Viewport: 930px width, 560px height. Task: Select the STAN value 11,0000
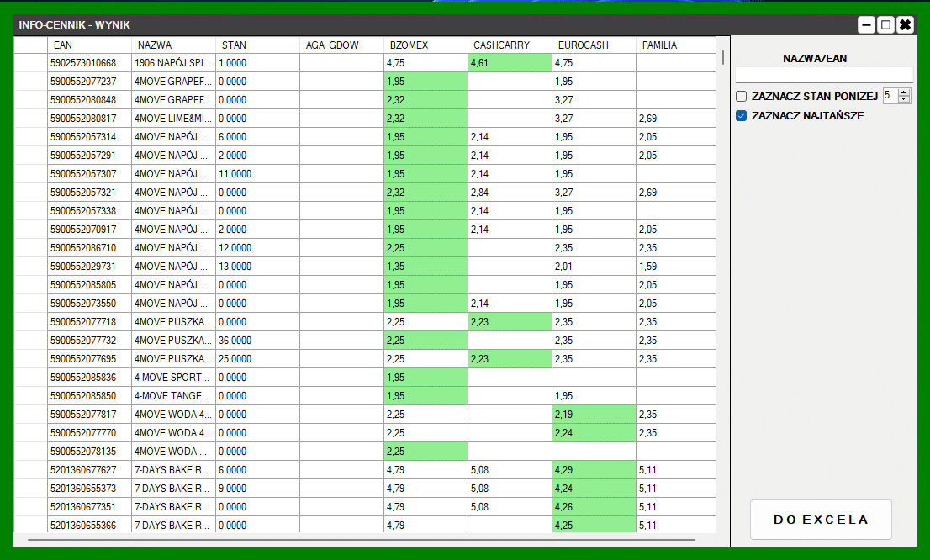point(258,174)
